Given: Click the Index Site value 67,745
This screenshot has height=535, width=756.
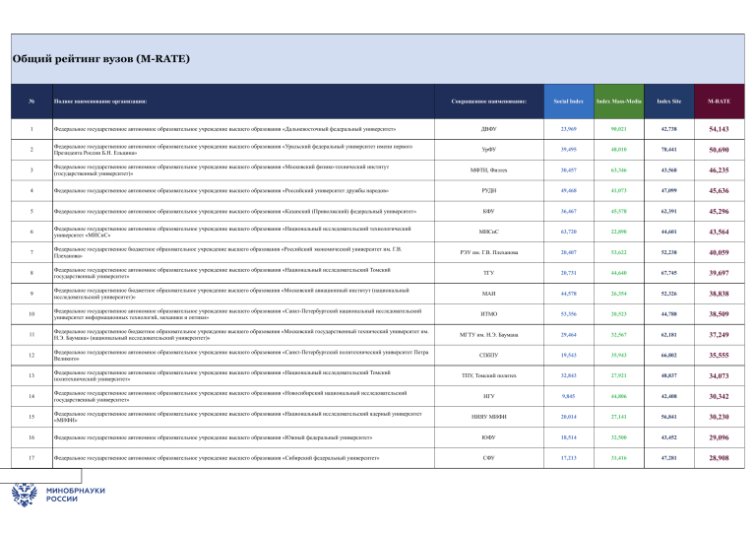Looking at the screenshot, I should [x=668, y=273].
